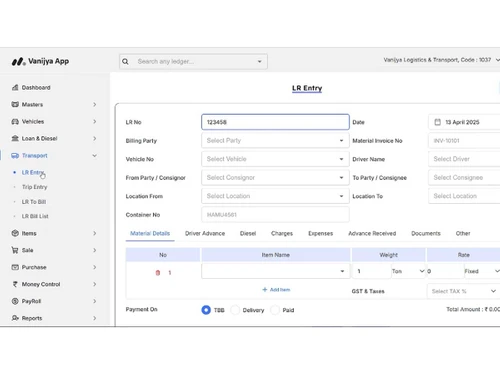500x375 pixels.
Task: Click the Dashboard sidebar icon
Action: [x=15, y=88]
